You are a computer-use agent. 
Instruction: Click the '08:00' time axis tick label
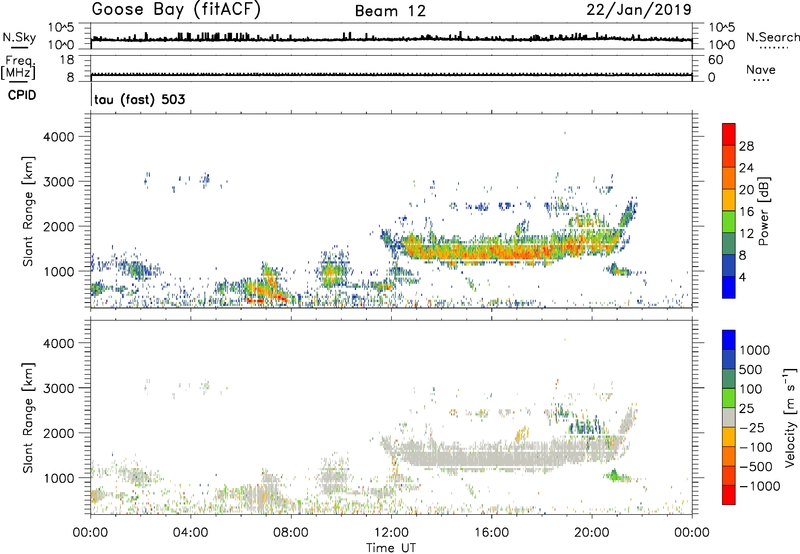tap(291, 533)
